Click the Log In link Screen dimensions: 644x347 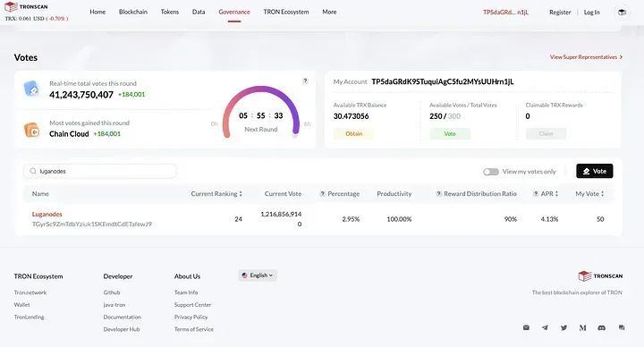[591, 13]
